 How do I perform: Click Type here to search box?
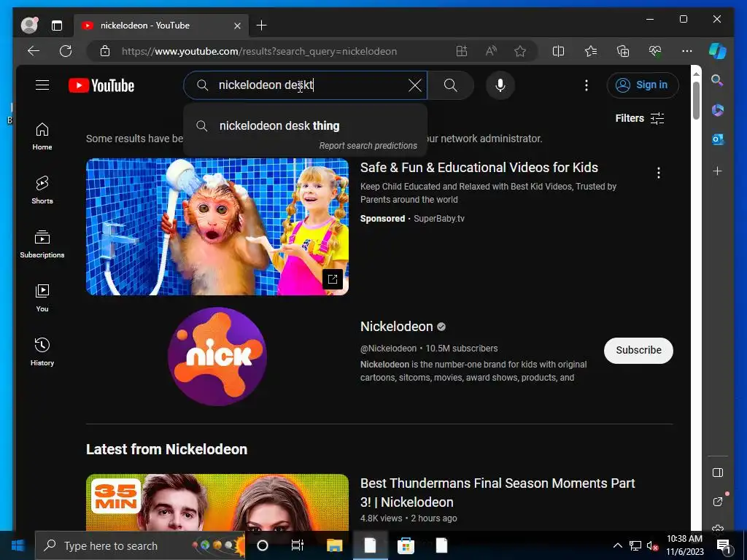(x=139, y=545)
